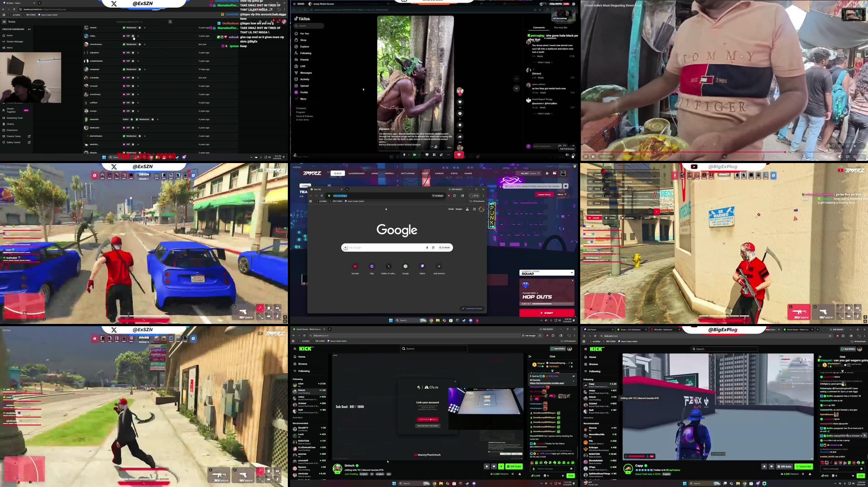Open hamburger menu in Grinch Kick window
Viewport: 868px width, 487px height.
click(x=295, y=348)
